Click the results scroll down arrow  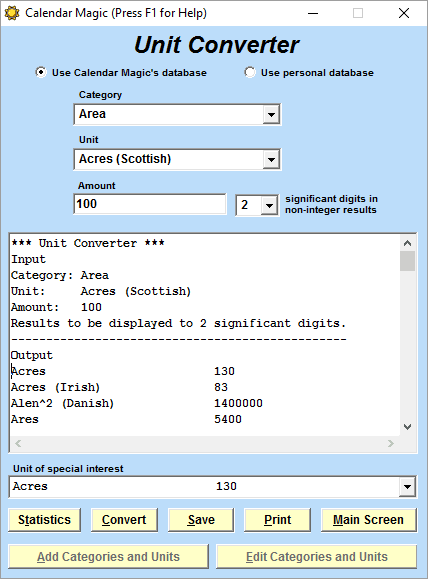coord(407,427)
